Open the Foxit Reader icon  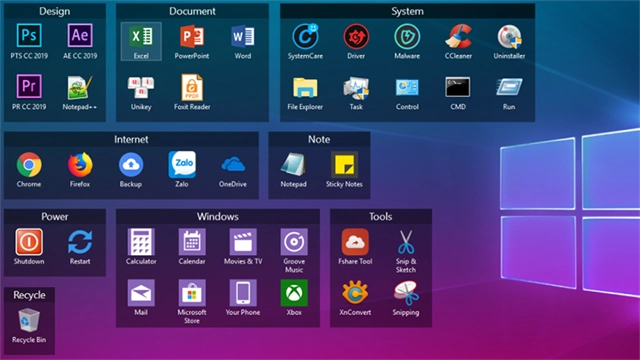(192, 87)
